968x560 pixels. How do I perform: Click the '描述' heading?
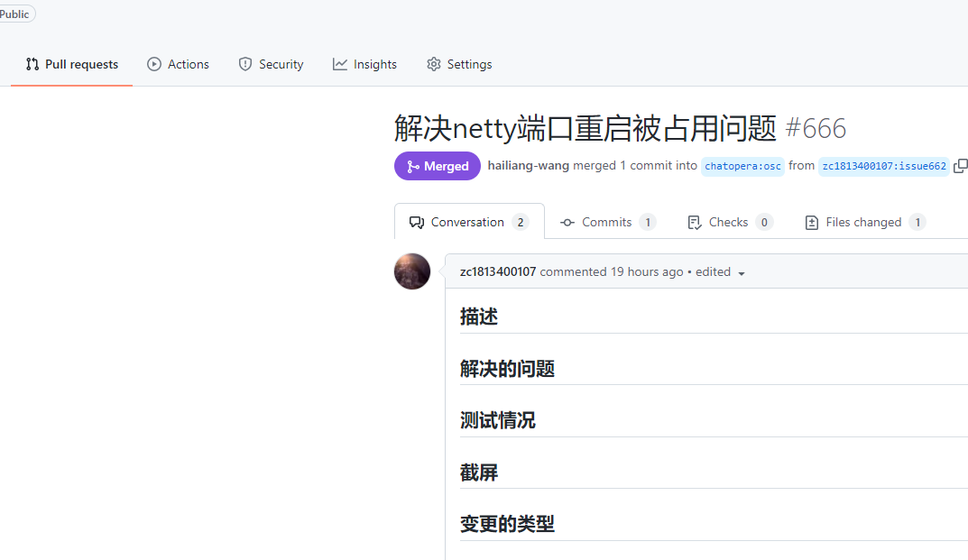(x=478, y=317)
